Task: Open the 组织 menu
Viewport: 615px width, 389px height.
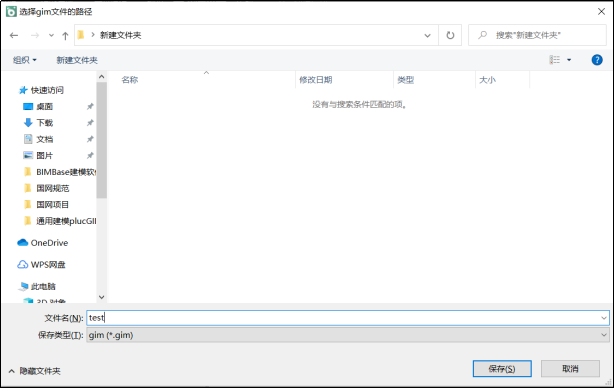Action: 24,60
